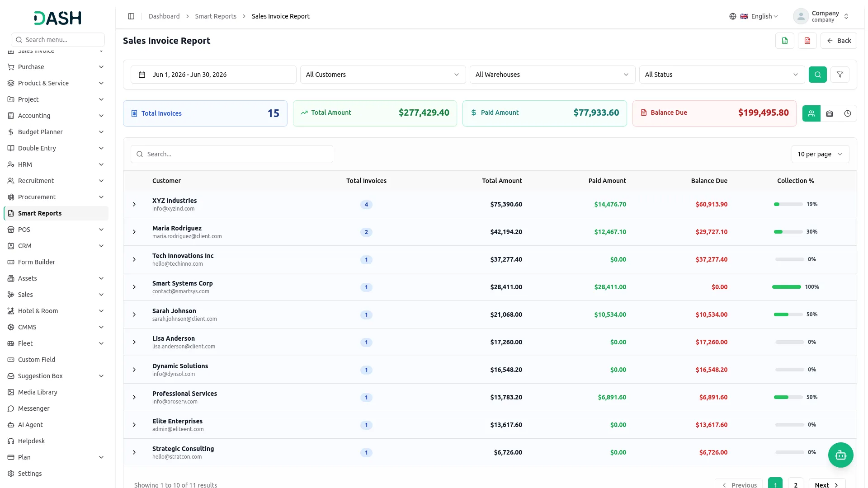Run the green search filter button
The width and height of the screenshot is (868, 488).
click(818, 75)
